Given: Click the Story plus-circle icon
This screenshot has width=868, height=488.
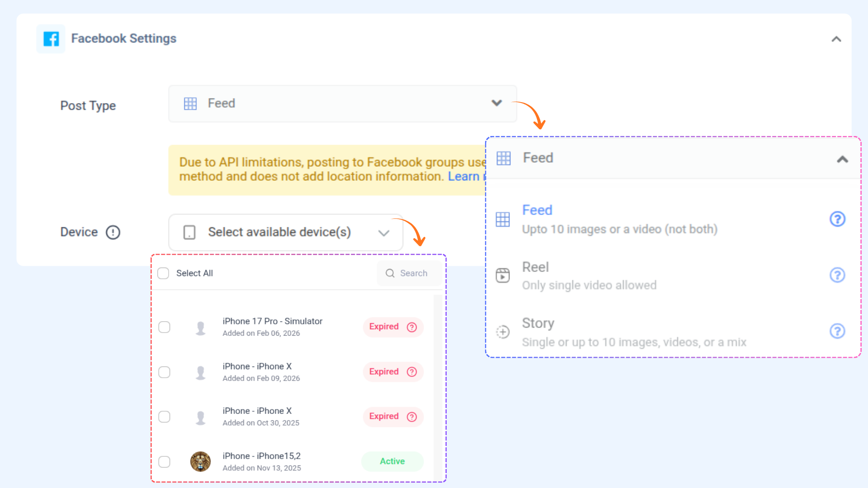Looking at the screenshot, I should (x=503, y=332).
